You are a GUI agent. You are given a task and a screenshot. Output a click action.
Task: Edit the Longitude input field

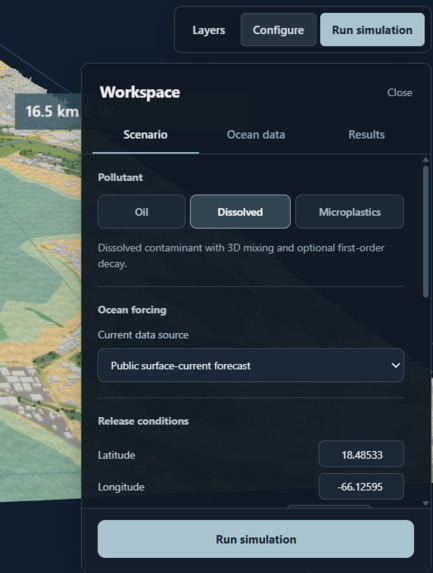(x=361, y=486)
